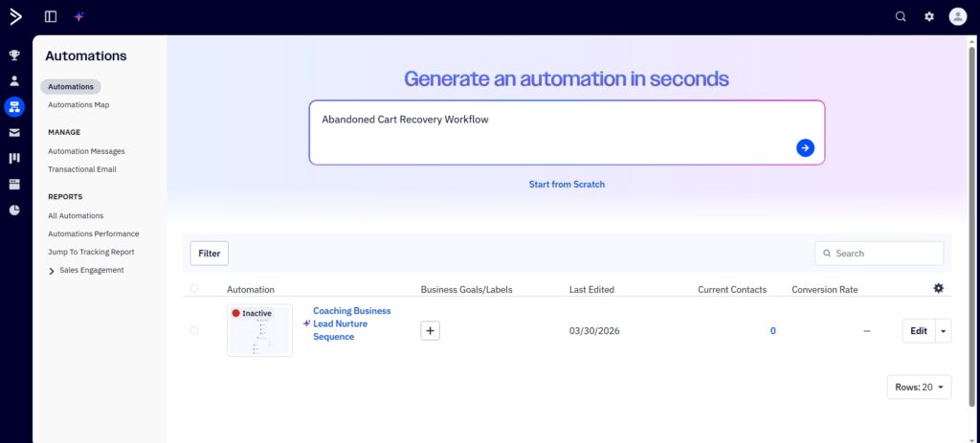Click the 03/30/2026 date cell

point(594,330)
